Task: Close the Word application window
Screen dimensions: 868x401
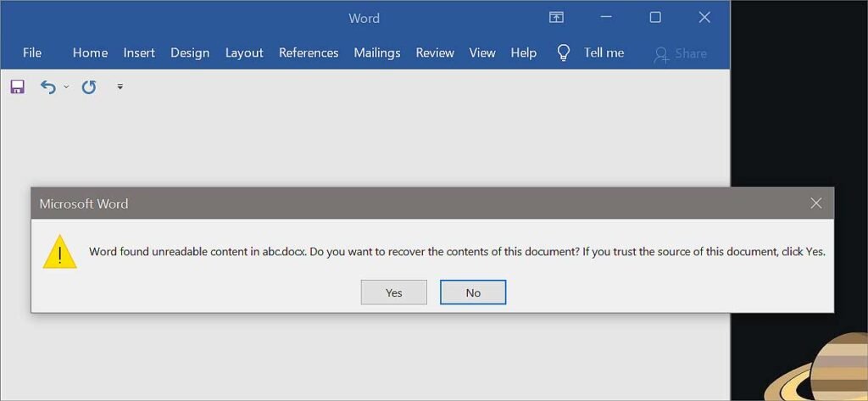Action: point(704,18)
